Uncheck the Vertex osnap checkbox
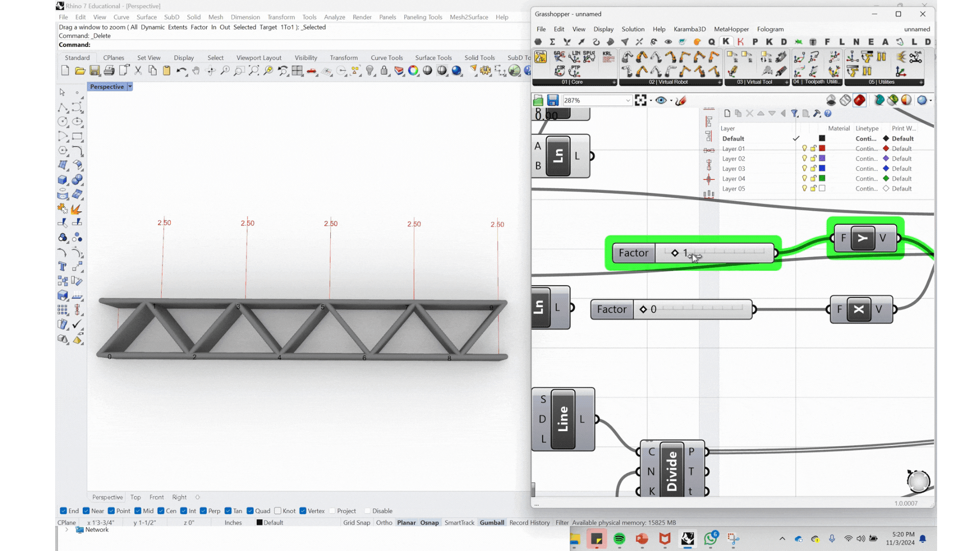The height and width of the screenshot is (551, 980). pos(303,511)
